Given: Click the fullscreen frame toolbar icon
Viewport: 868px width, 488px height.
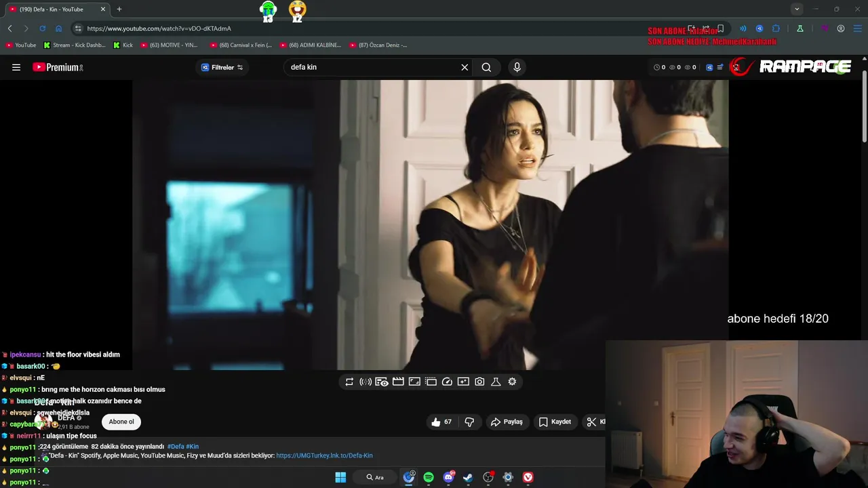Looking at the screenshot, I should click(x=414, y=382).
